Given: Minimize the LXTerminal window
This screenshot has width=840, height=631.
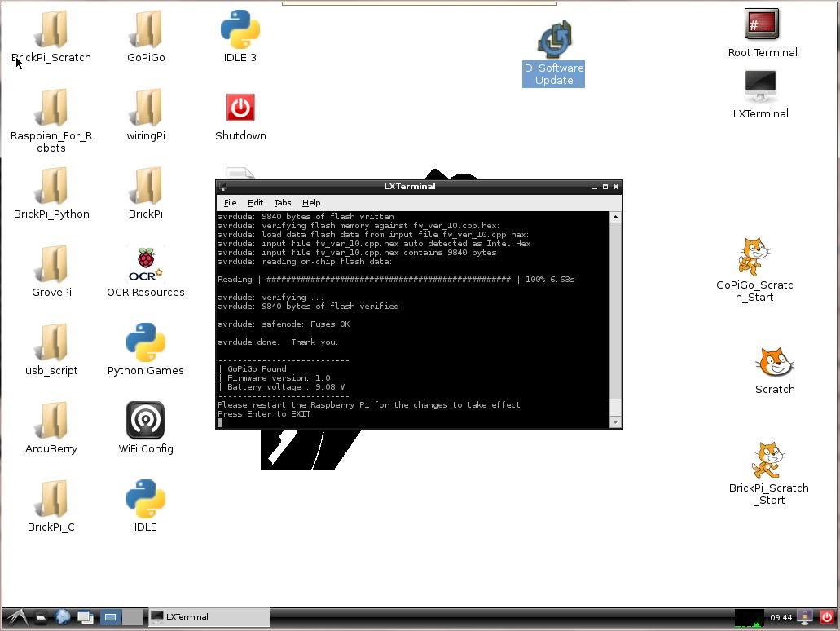Looking at the screenshot, I should (x=595, y=187).
